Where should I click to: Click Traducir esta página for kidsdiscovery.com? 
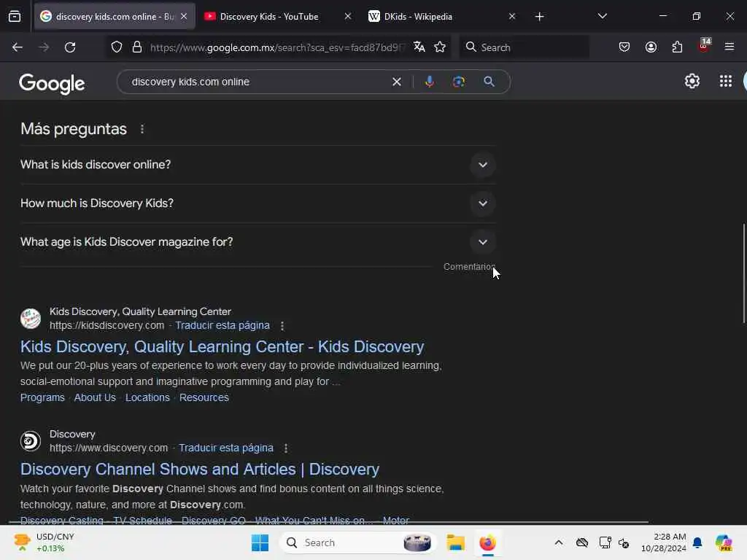[222, 326]
